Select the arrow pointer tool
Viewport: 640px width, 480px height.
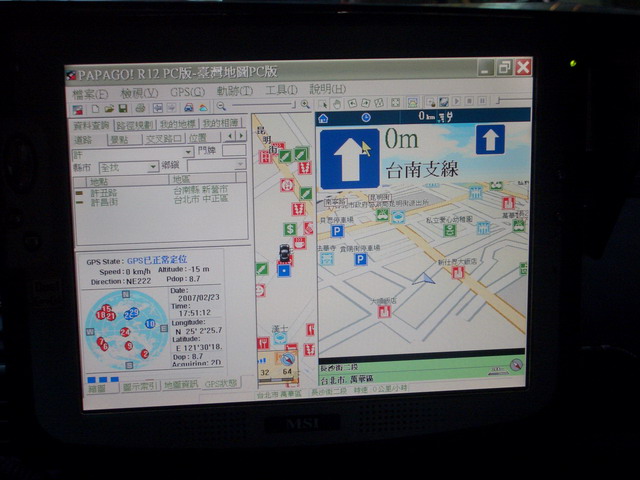323,104
